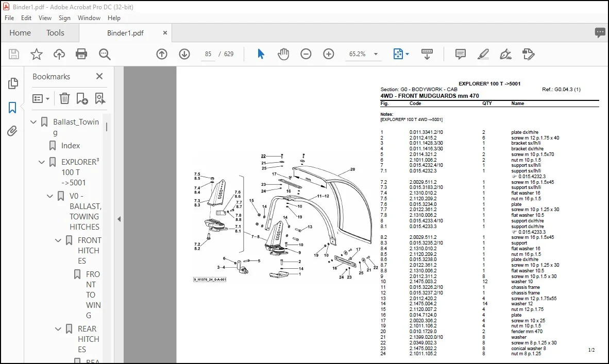Click part code 0.011.3341.2/10
This screenshot has width=609, height=364.
pos(426,132)
